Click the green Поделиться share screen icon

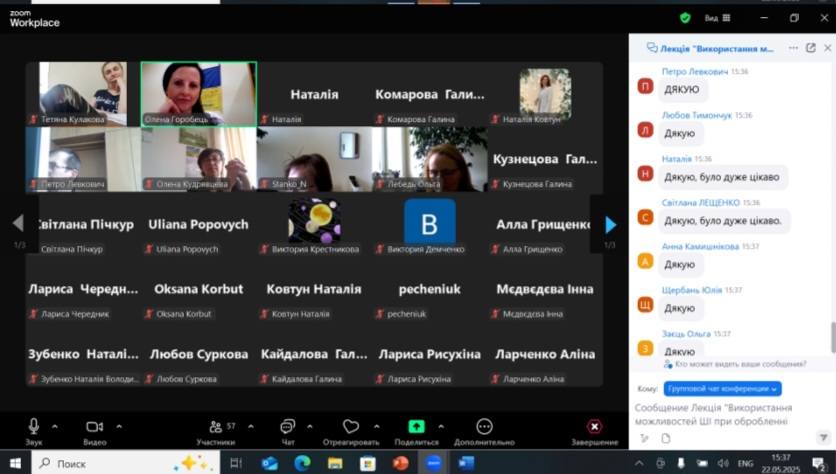[x=416, y=427]
